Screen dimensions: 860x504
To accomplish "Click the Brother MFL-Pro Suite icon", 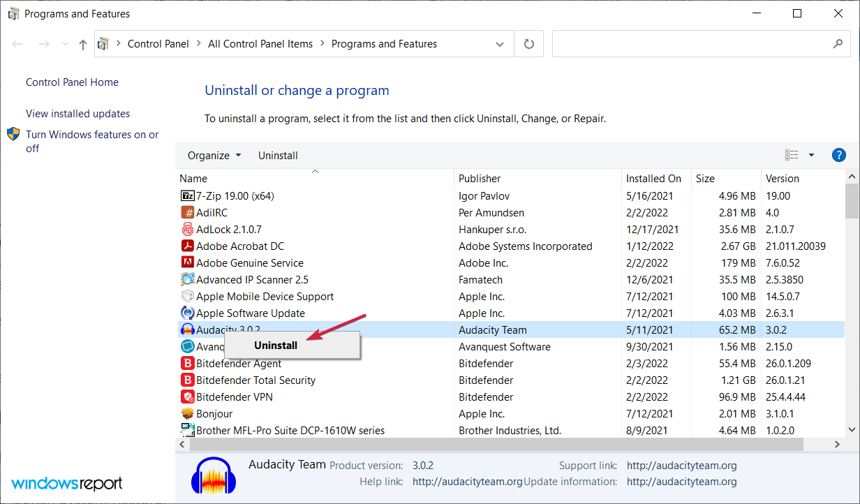I will (x=187, y=431).
